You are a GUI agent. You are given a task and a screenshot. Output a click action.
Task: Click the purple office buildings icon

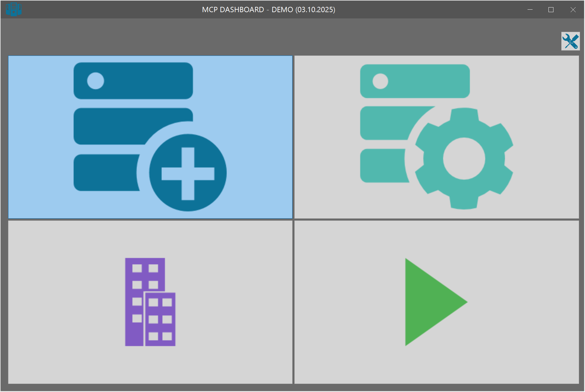pyautogui.click(x=150, y=302)
